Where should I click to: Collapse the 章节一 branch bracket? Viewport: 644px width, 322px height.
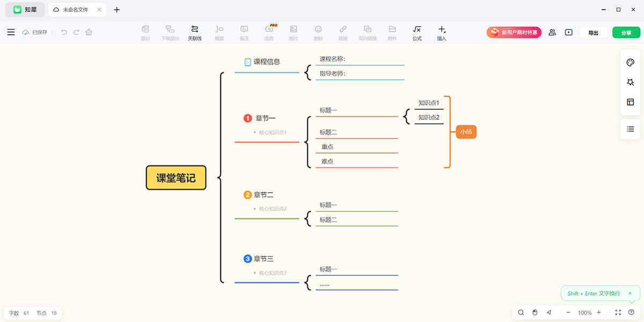[308, 142]
